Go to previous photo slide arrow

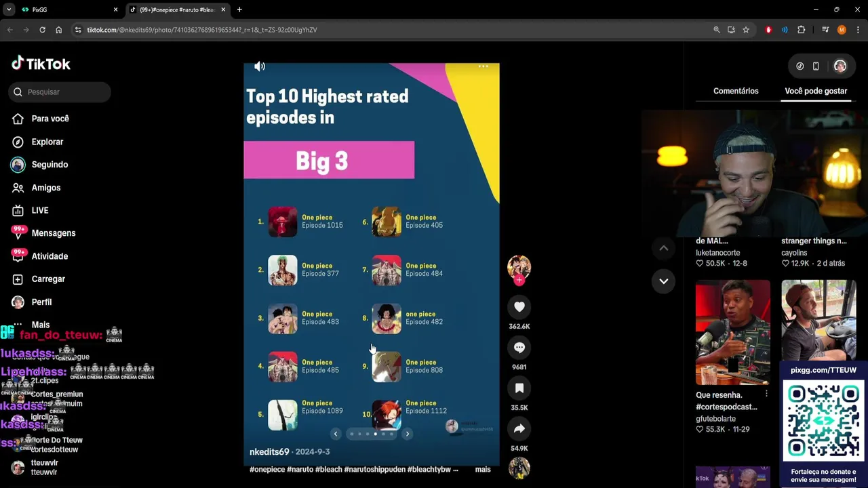point(335,434)
